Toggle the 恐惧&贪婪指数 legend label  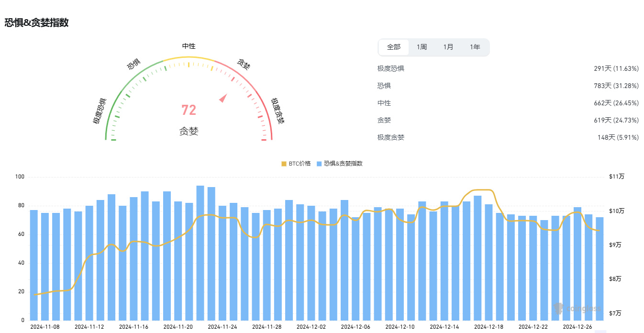pos(343,164)
